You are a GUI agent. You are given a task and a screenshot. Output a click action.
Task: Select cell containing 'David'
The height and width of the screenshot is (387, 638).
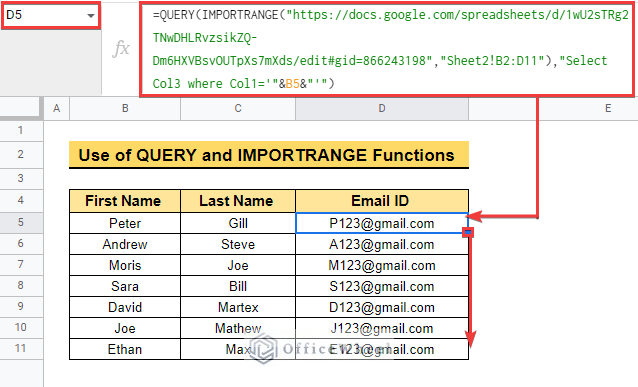tap(125, 307)
